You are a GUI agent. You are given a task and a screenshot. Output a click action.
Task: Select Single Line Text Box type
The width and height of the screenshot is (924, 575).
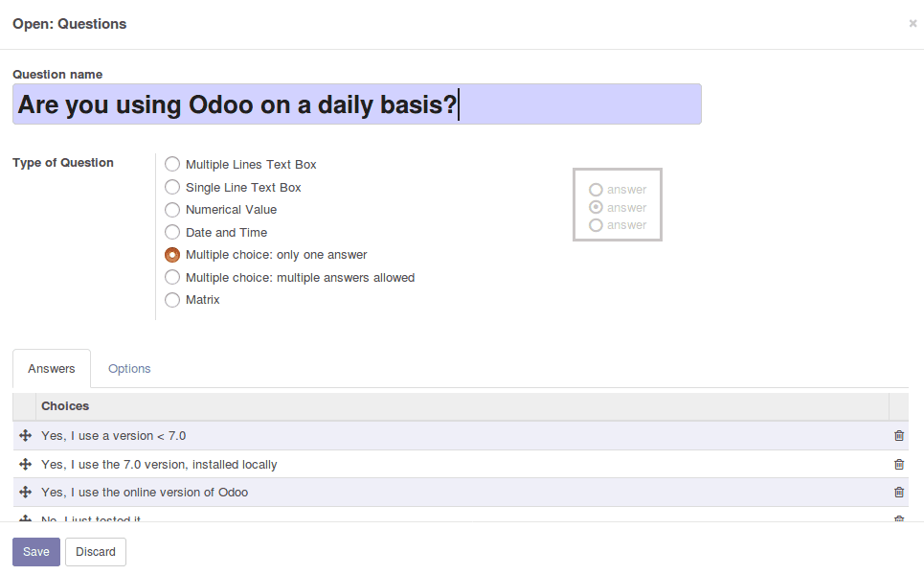(172, 188)
